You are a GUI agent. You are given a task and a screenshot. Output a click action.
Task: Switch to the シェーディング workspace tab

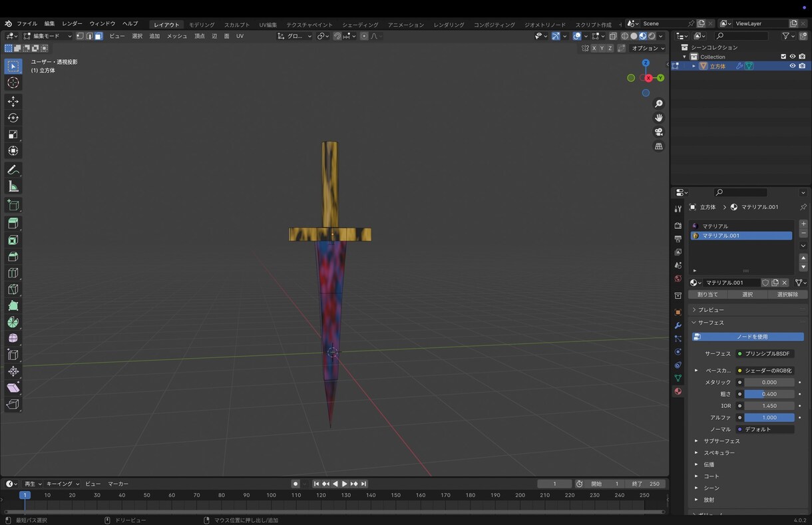pyautogui.click(x=360, y=25)
